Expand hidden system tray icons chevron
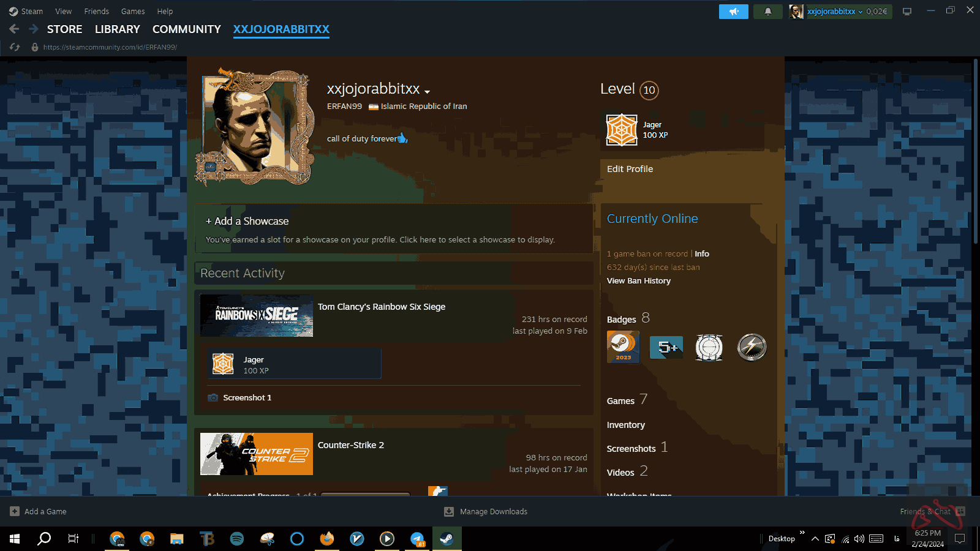The image size is (980, 551). 815,539
